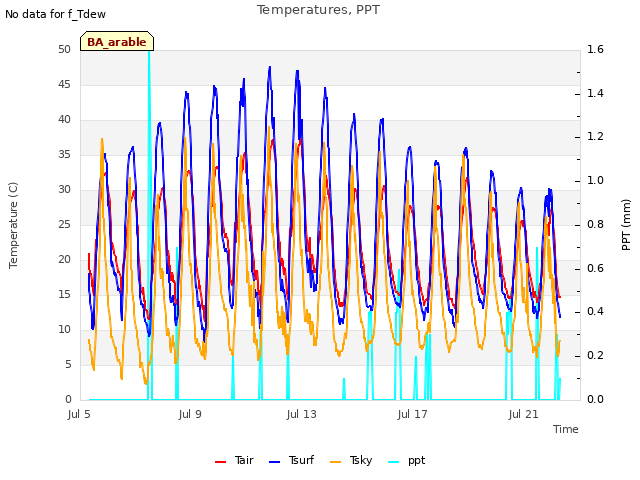640x480 pixels.
Task: Click the 1.2 PPT axis value
Action: coord(595,137)
